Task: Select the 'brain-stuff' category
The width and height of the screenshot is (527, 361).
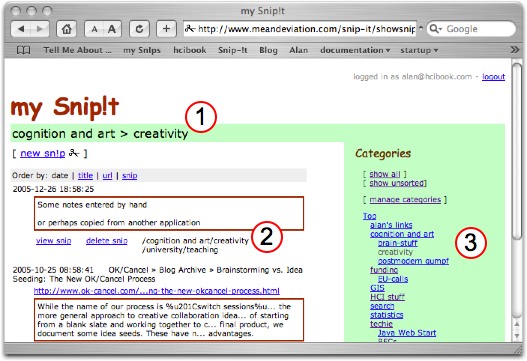Action: coord(398,243)
